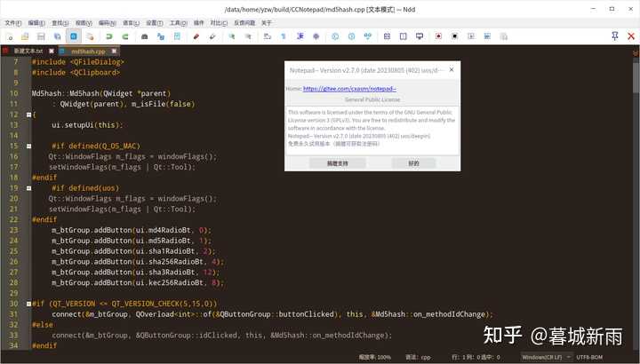Collapse the fold marker at line 30
640x364 pixels.
(x=28, y=304)
